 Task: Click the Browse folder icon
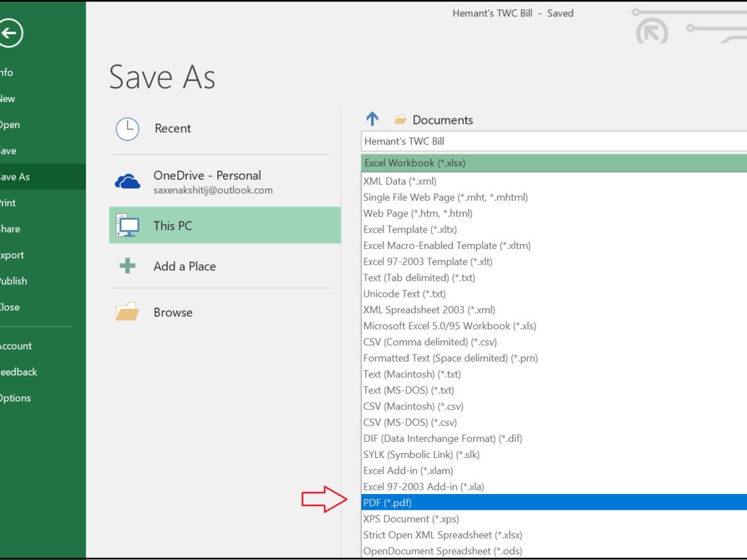pyautogui.click(x=128, y=312)
